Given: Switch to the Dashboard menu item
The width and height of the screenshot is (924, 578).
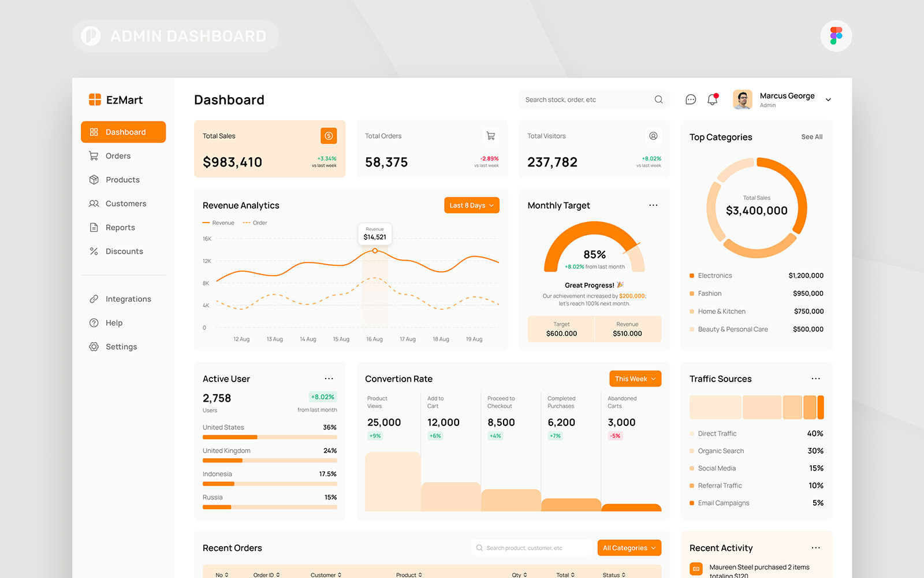Looking at the screenshot, I should [x=123, y=132].
